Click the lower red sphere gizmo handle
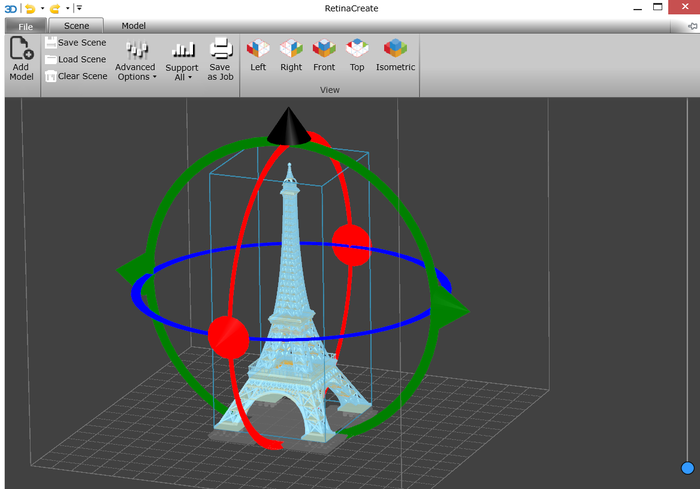Screen dimensions: 700x489 point(229,338)
